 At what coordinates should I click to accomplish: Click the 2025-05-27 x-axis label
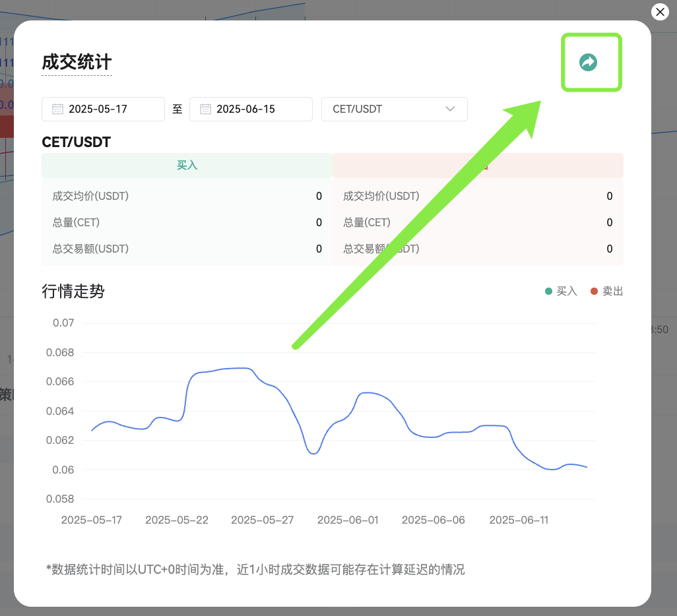click(x=262, y=520)
